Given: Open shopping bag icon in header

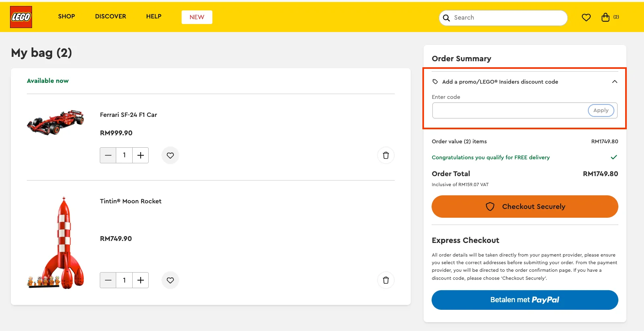Looking at the screenshot, I should tap(606, 17).
